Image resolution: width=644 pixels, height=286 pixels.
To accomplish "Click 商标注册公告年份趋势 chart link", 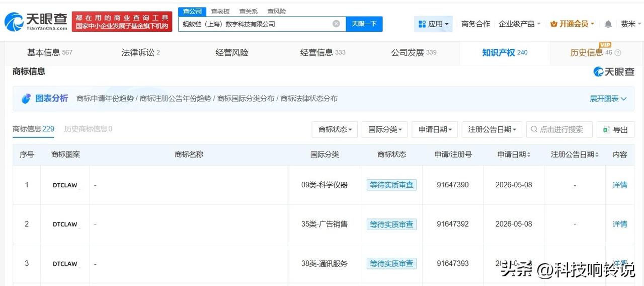I will 176,99.
